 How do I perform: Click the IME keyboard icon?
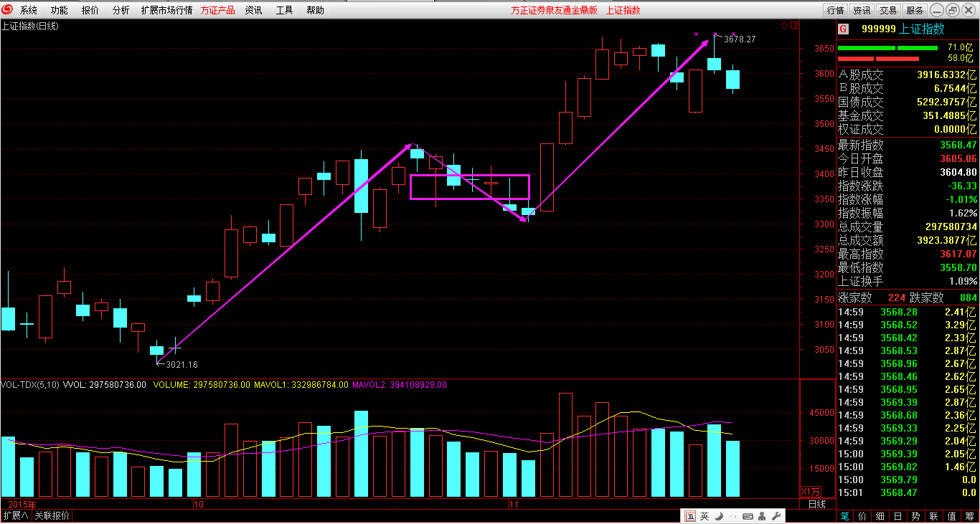click(748, 516)
